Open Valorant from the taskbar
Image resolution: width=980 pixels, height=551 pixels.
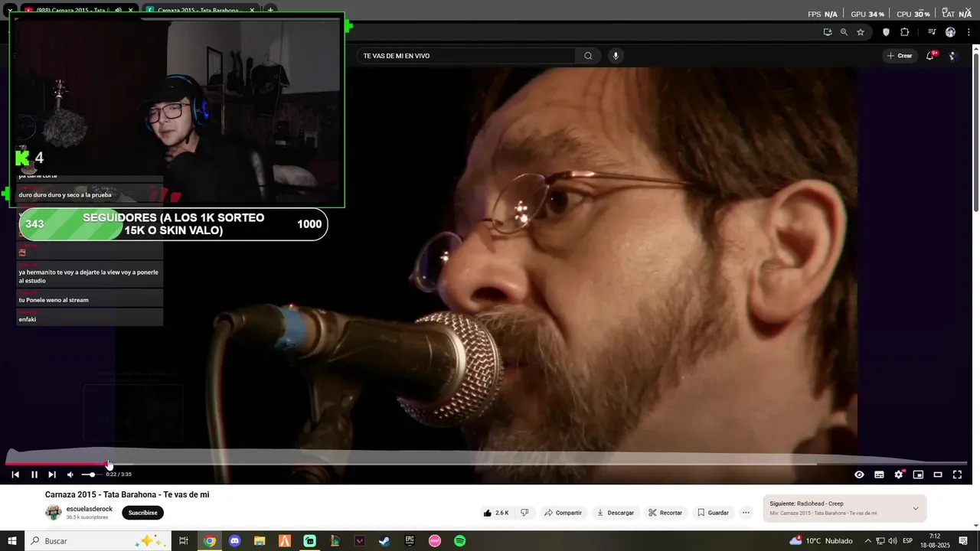pyautogui.click(x=360, y=541)
